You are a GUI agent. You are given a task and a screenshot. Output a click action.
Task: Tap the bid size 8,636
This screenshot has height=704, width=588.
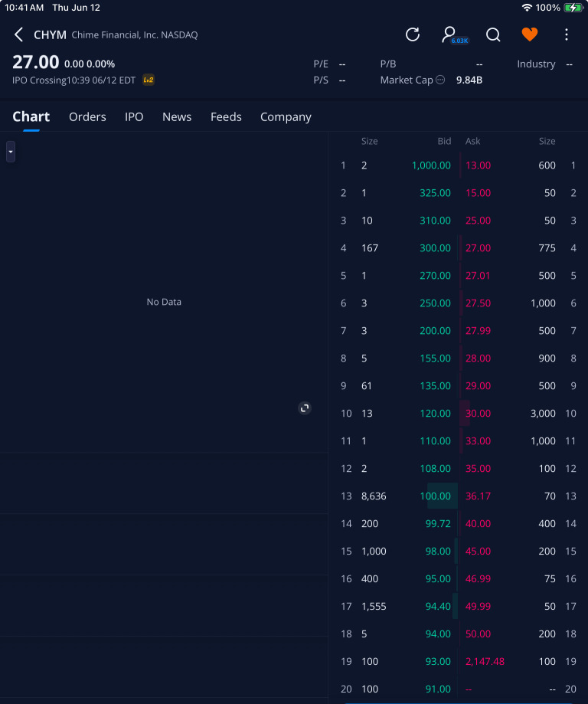(374, 496)
